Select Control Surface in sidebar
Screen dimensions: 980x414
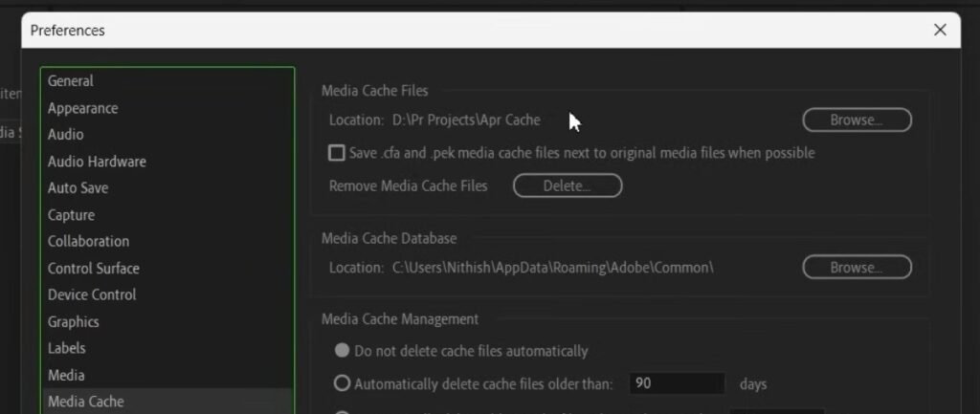pyautogui.click(x=93, y=268)
